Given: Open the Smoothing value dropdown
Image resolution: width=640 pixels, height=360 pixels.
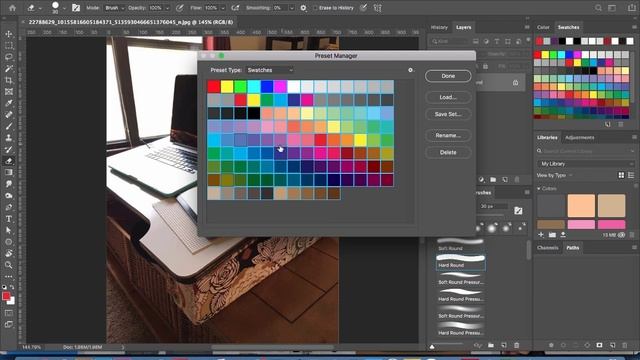Looking at the screenshot, I should coord(291,8).
